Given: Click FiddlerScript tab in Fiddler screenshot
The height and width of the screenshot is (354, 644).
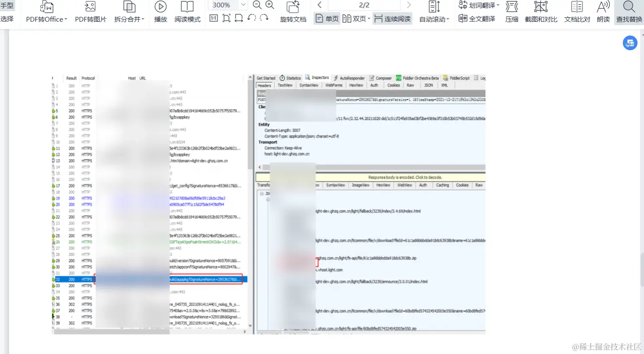Looking at the screenshot, I should click(456, 78).
